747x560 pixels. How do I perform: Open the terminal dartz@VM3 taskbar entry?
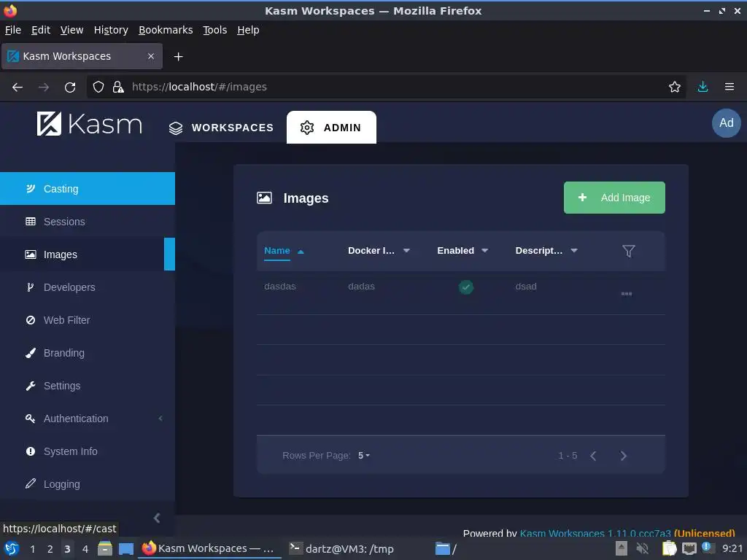click(342, 548)
